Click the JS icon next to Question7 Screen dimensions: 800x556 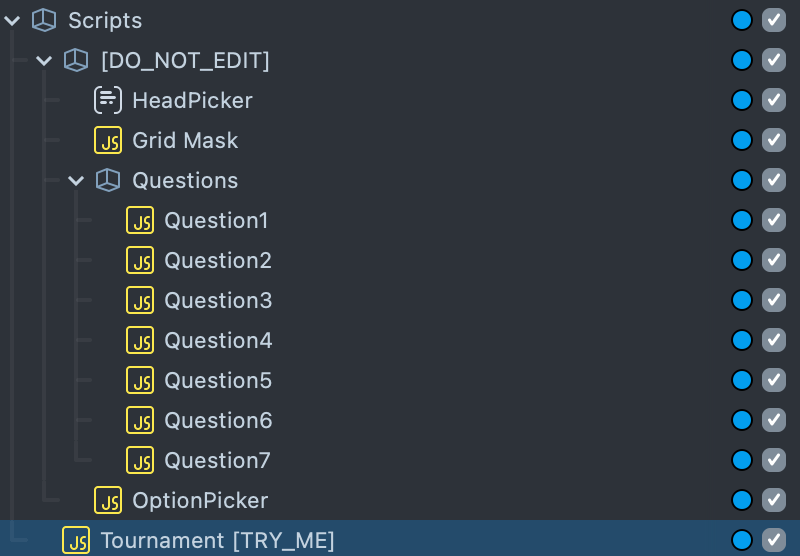click(140, 460)
